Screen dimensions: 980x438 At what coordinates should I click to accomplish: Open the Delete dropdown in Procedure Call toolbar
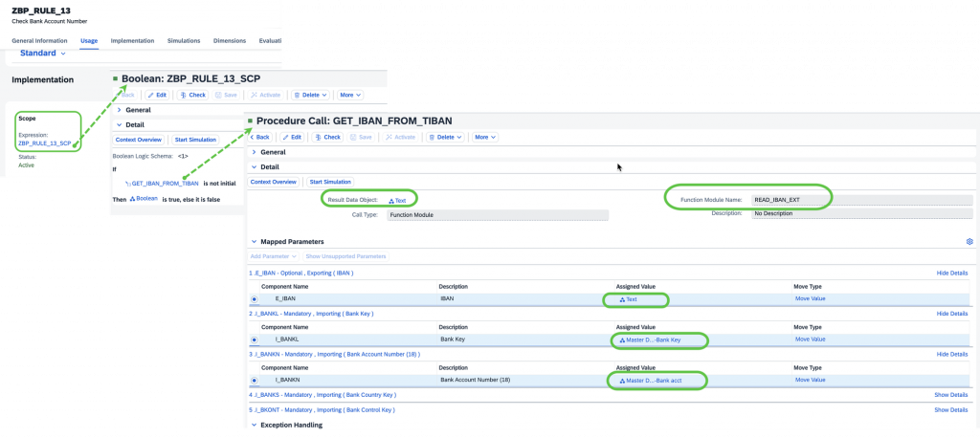[447, 137]
